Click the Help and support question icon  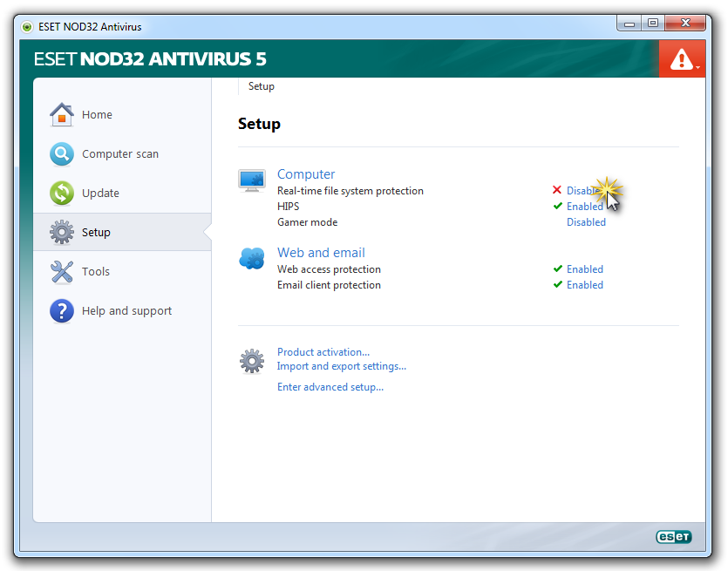click(62, 310)
